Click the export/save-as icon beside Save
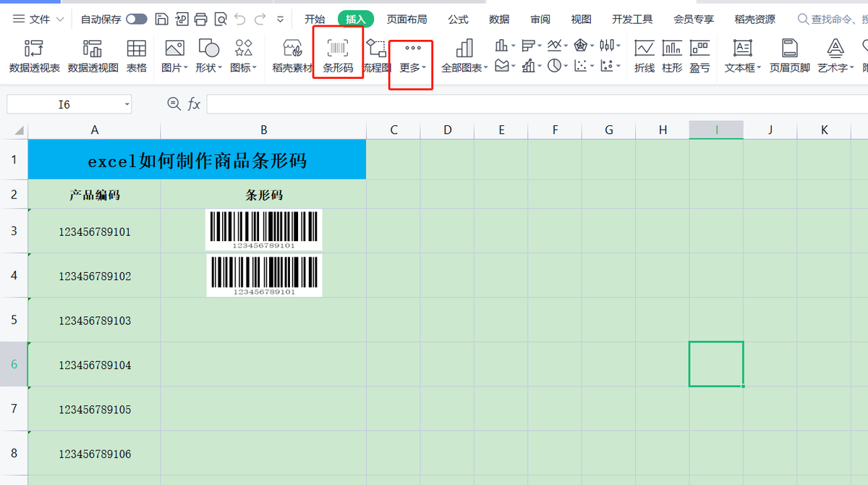This screenshot has width=868, height=485. coord(182,19)
